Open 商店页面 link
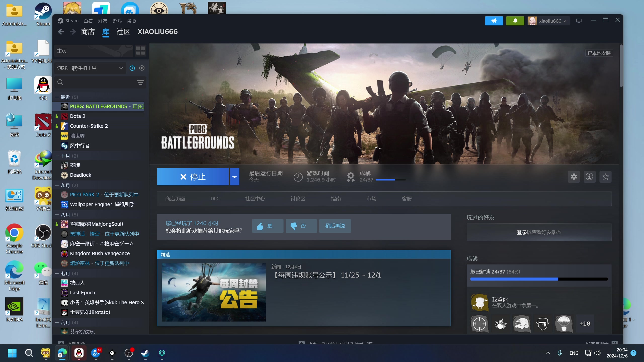 pyautogui.click(x=175, y=199)
